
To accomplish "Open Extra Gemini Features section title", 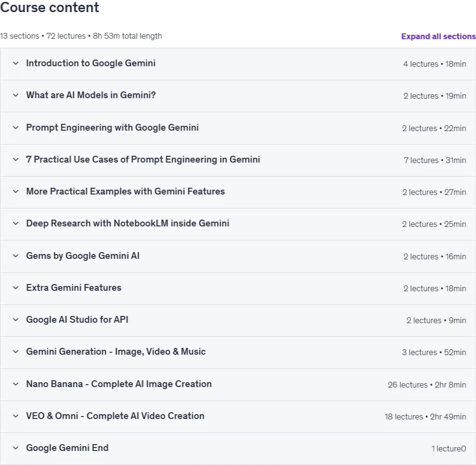I will coord(74,287).
